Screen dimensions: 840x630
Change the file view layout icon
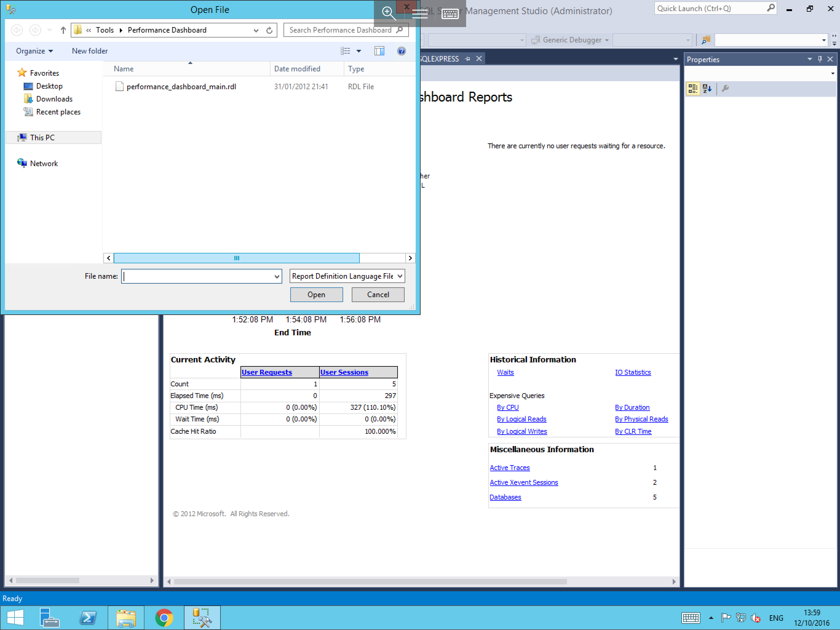click(x=345, y=51)
